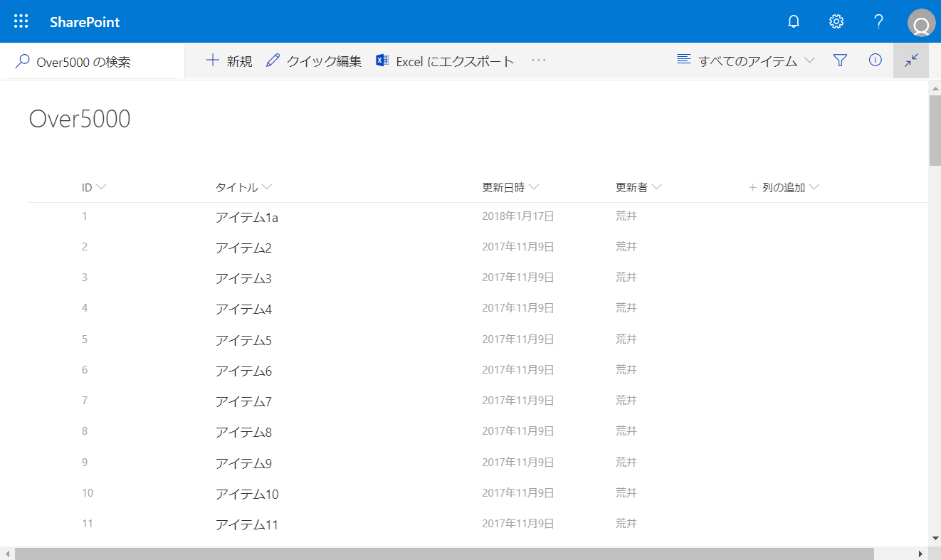Image resolution: width=941 pixels, height=560 pixels.
Task: Click Excel にエクスポート
Action: pyautogui.click(x=445, y=61)
